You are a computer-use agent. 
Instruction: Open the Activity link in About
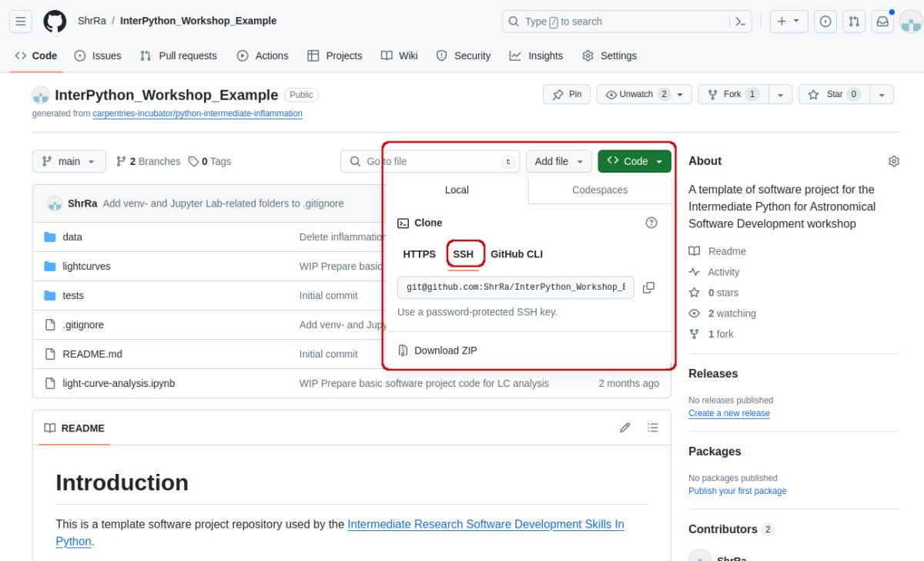(x=714, y=272)
